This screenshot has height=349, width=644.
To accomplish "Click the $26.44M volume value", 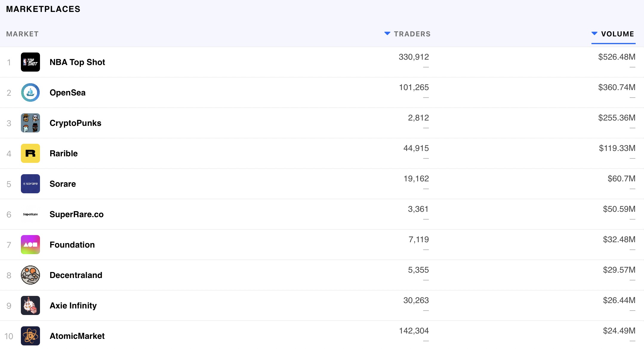I will coord(619,300).
